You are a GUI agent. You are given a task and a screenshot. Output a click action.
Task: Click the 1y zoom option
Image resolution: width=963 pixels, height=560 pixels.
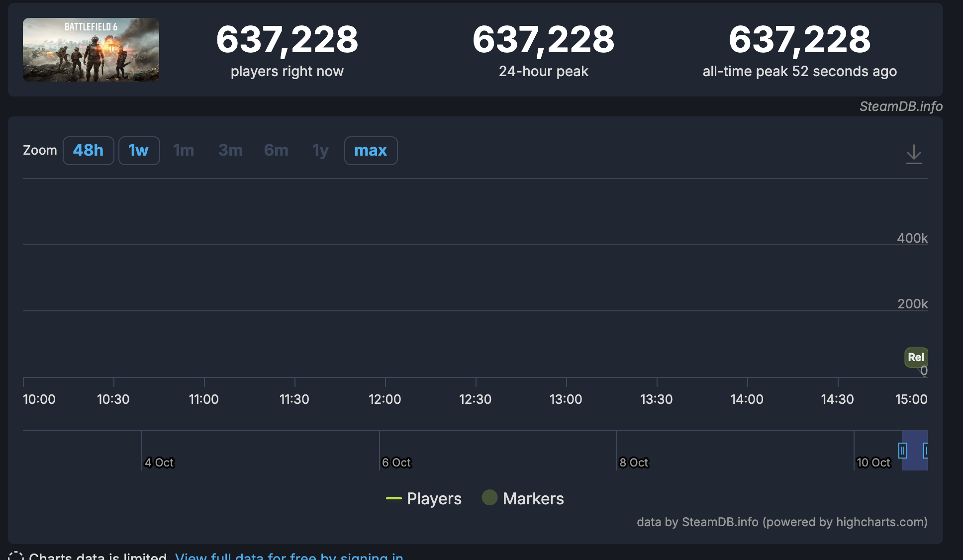click(x=320, y=150)
